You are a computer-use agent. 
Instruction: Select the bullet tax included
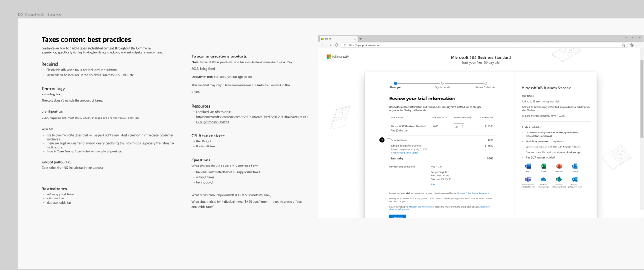[204, 182]
